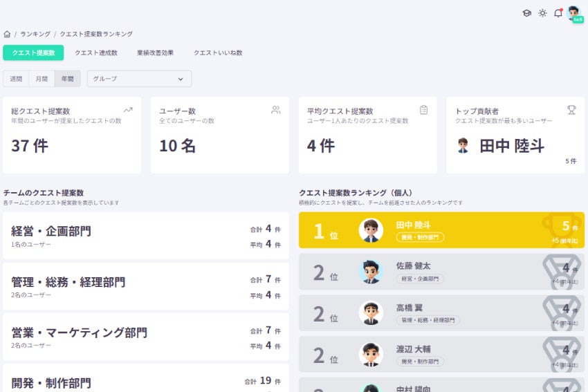Click the ランキング breadcrumb link
The width and height of the screenshot is (588, 392).
35,34
